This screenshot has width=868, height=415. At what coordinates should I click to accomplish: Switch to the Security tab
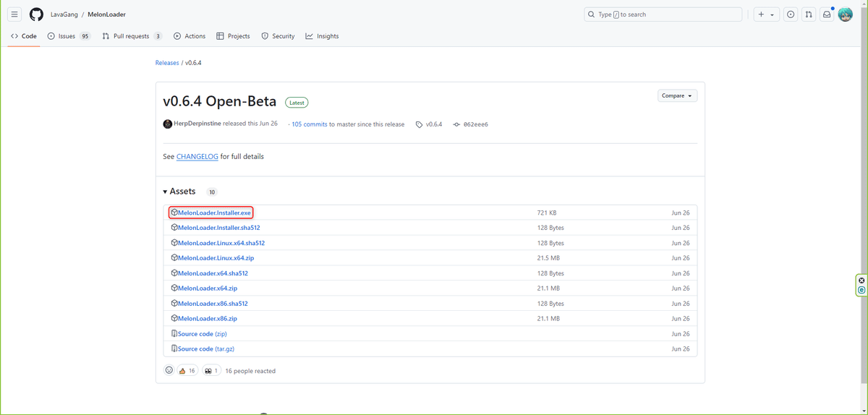278,36
